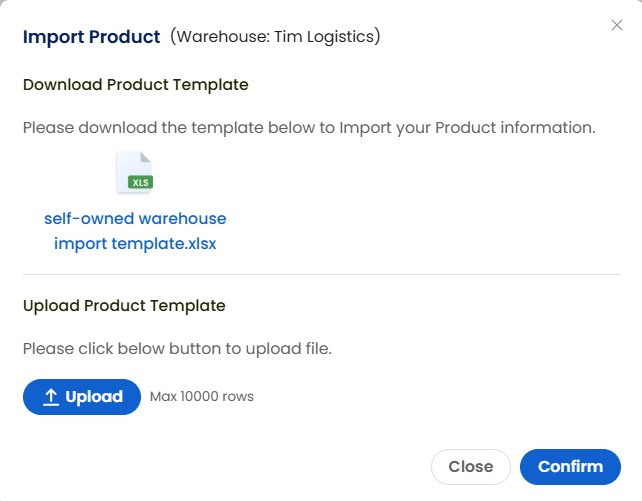Click the 'Import Product' dialog title
The width and height of the screenshot is (642, 501).
click(x=91, y=37)
